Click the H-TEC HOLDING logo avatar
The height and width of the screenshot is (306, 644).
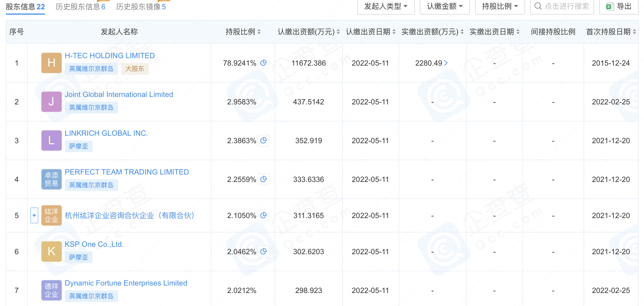pyautogui.click(x=52, y=63)
